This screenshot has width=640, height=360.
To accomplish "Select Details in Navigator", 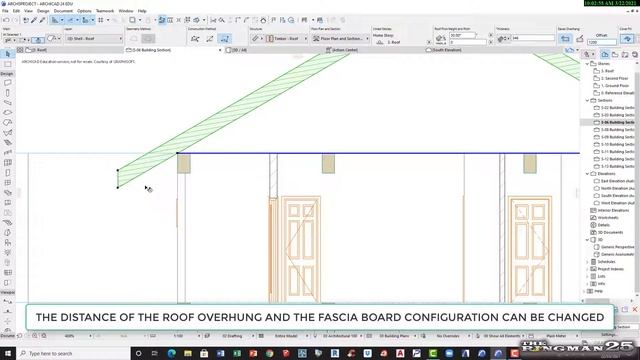I will [600, 225].
